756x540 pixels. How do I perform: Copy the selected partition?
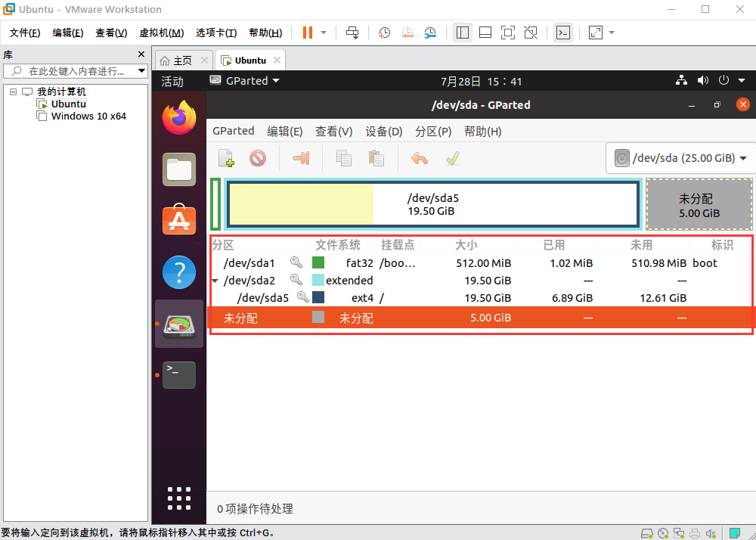[x=343, y=158]
